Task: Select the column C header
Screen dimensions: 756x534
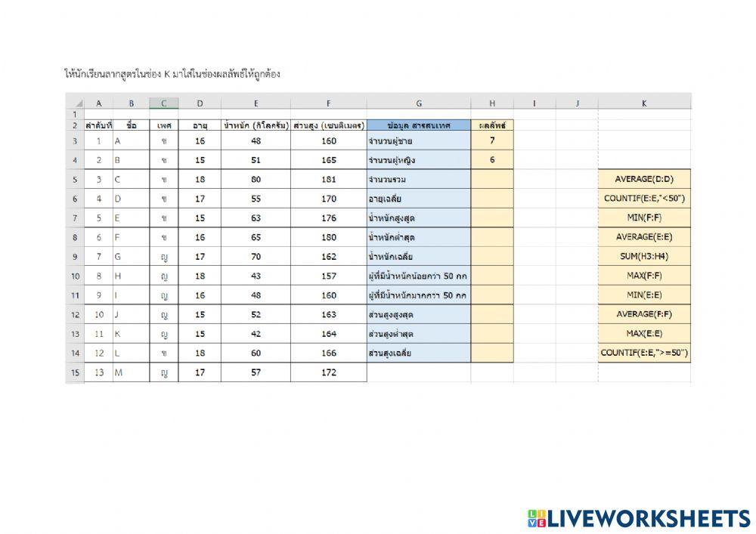Action: 163,103
